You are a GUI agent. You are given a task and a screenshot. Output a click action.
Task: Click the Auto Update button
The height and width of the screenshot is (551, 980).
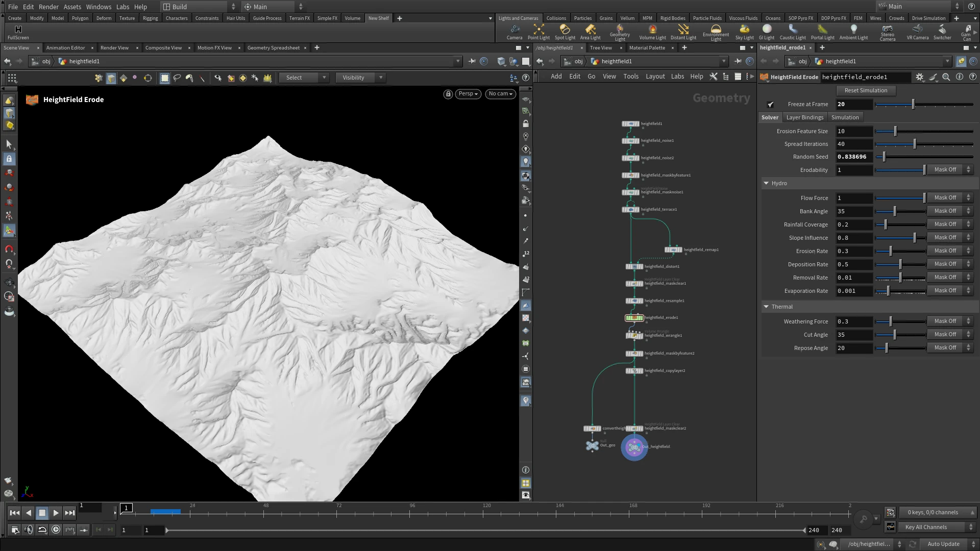(x=943, y=544)
